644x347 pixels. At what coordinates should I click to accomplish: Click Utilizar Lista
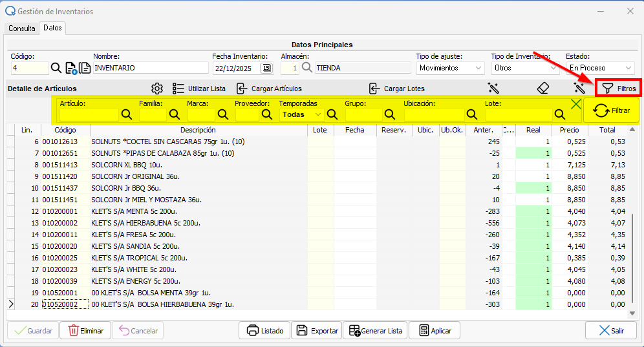click(199, 89)
